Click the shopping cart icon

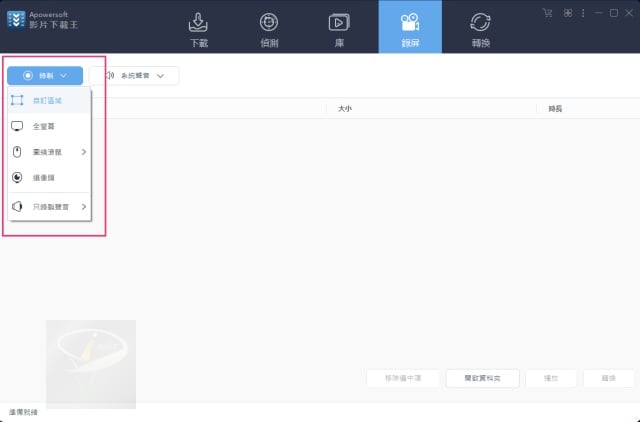click(547, 13)
